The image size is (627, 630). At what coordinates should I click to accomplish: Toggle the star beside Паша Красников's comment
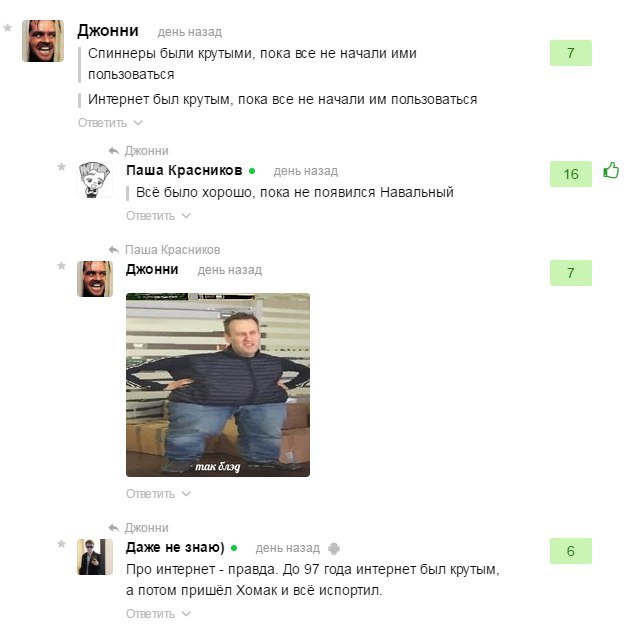point(61,167)
